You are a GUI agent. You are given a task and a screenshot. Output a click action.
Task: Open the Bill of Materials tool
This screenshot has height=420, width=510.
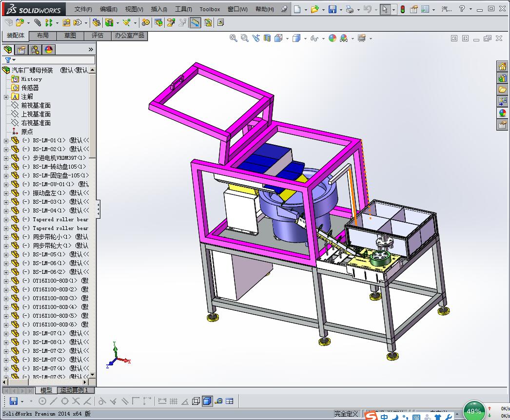[159, 22]
